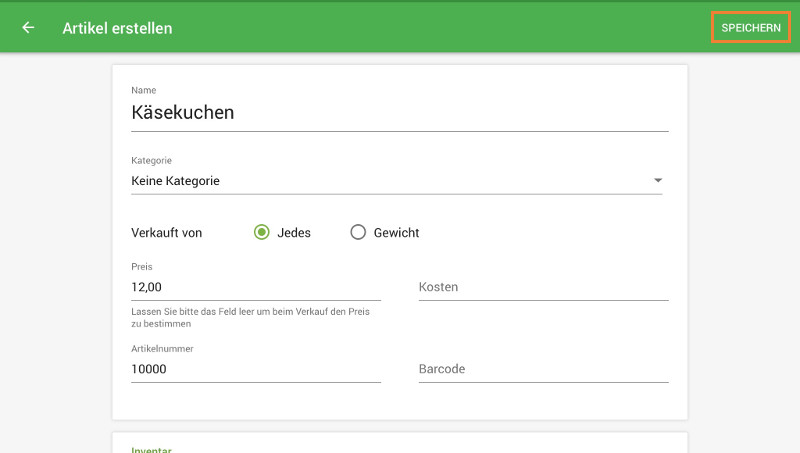Image resolution: width=800 pixels, height=453 pixels.
Task: Go back using the arrow icon
Action: (x=28, y=28)
